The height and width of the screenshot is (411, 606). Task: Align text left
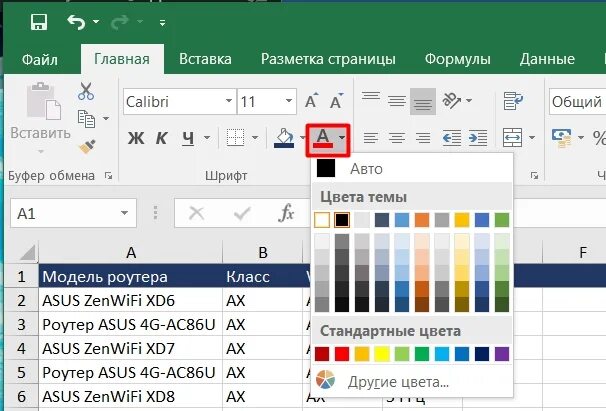tap(371, 138)
